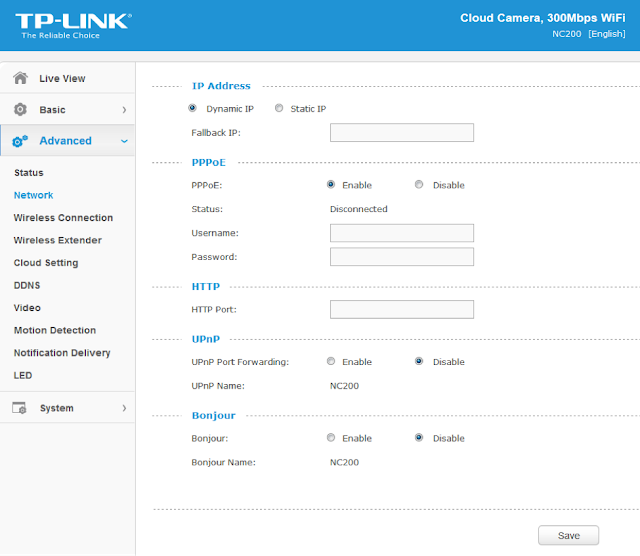This screenshot has width=640, height=556.
Task: Open the Motion Detection settings
Action: pyautogui.click(x=55, y=330)
